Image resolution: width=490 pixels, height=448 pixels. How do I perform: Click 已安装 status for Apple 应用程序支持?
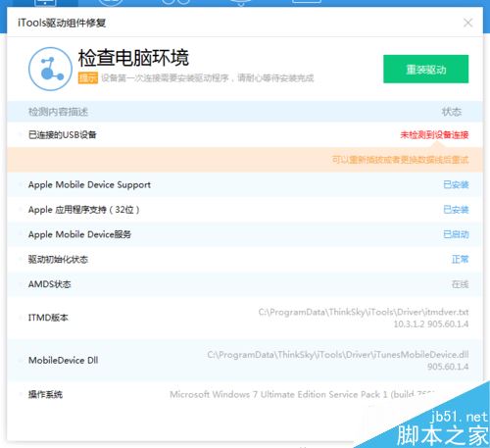456,210
